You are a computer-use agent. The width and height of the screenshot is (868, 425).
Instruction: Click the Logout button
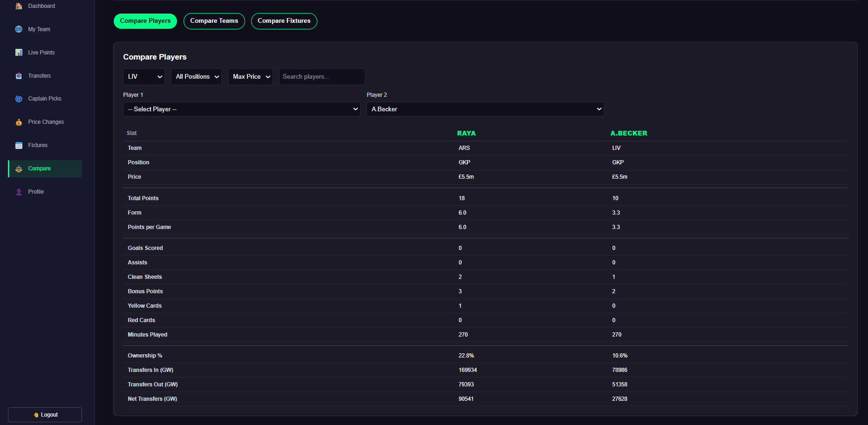pyautogui.click(x=45, y=415)
